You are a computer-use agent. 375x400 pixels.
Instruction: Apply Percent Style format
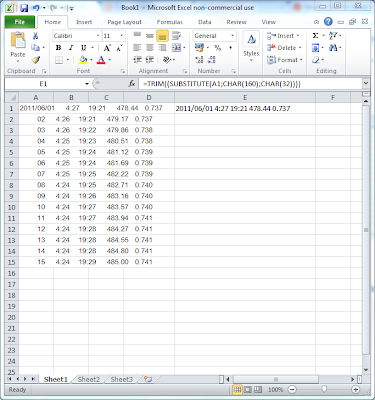tap(218, 48)
